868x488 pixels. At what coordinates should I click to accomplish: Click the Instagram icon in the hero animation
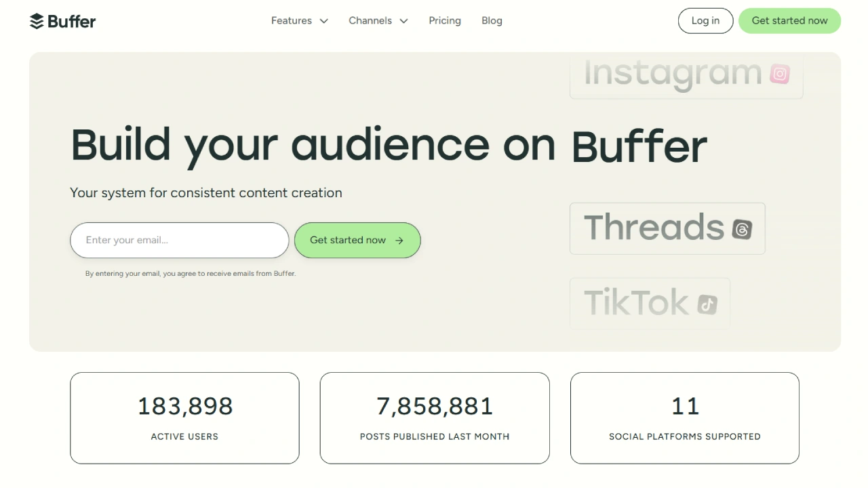[x=780, y=74]
